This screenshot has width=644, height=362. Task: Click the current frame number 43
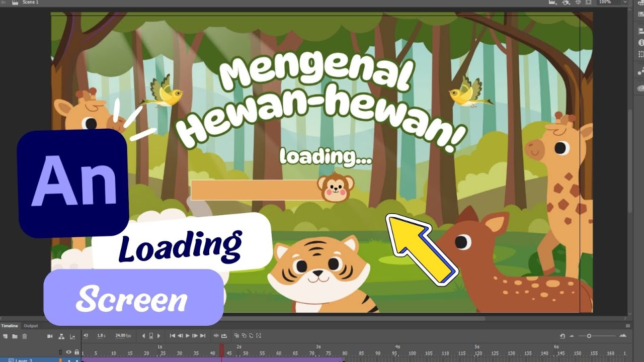pyautogui.click(x=86, y=335)
